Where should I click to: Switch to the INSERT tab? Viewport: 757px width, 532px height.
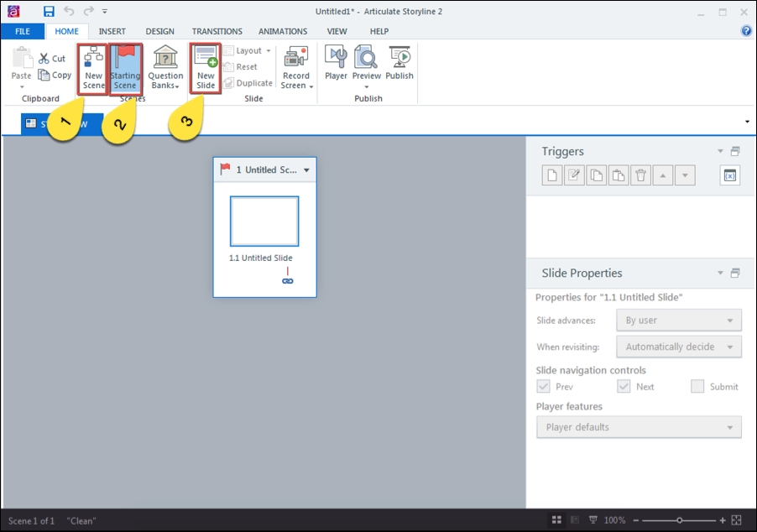tap(112, 31)
